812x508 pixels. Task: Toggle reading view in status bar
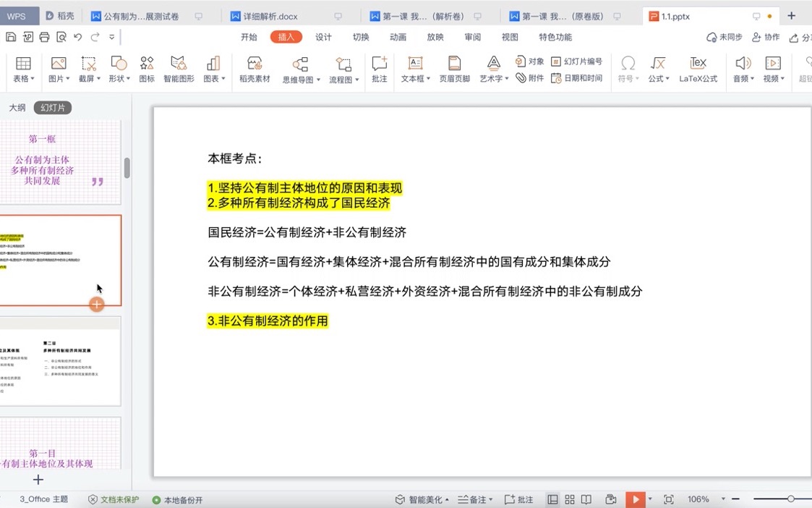(586, 499)
